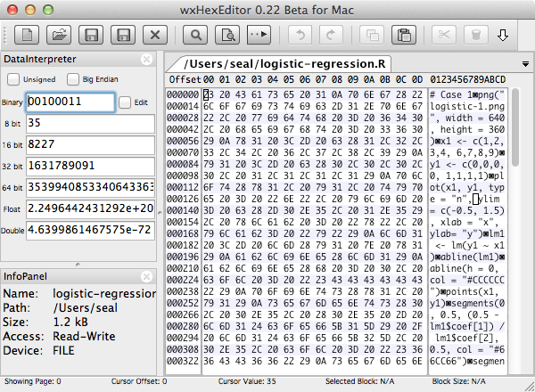Toggle the Big Endian checkbox
The image size is (535, 392).
(x=73, y=79)
